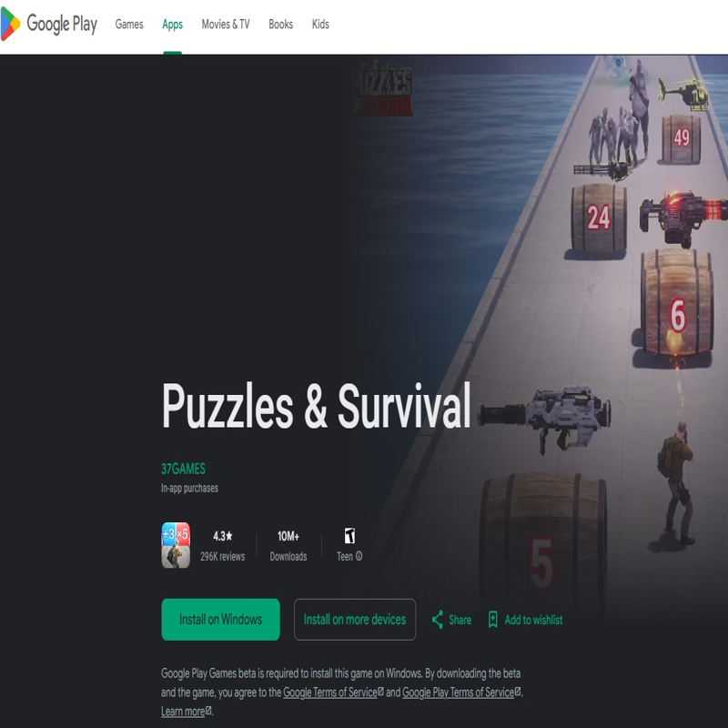Viewport: 728px width, 728px height.
Task: Click the 4.3 star rating
Action: [222, 536]
